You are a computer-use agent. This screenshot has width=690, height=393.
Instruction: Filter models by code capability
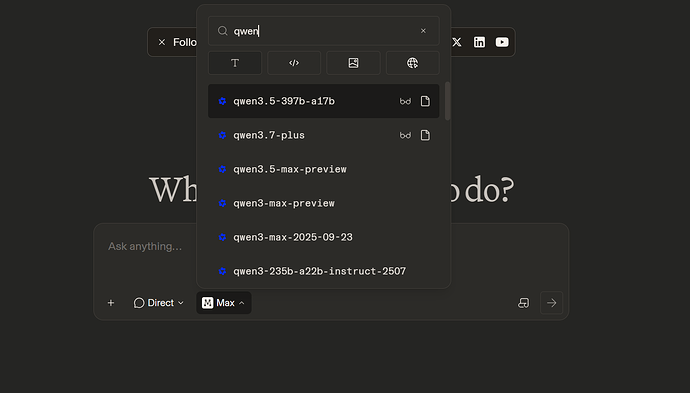(x=294, y=63)
